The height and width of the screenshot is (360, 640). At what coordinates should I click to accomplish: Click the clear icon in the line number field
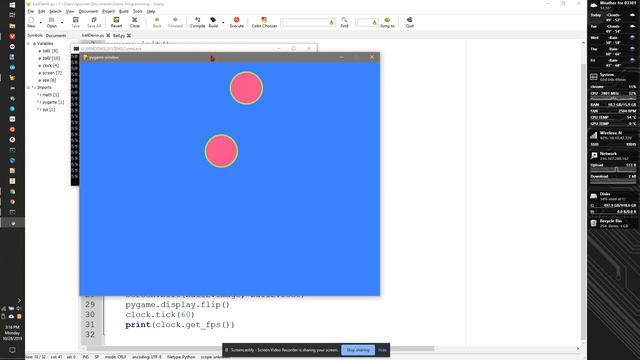[374, 22]
